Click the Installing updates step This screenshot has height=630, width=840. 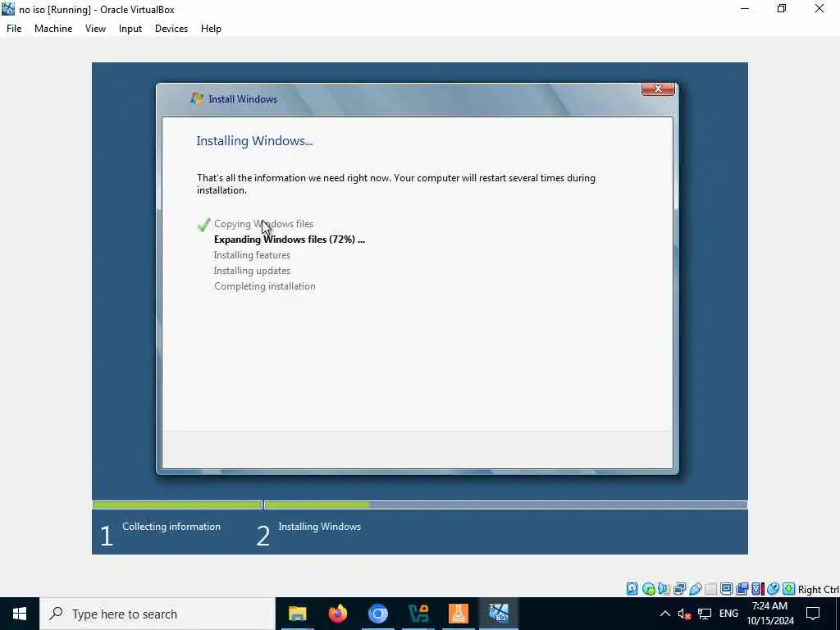(x=252, y=271)
